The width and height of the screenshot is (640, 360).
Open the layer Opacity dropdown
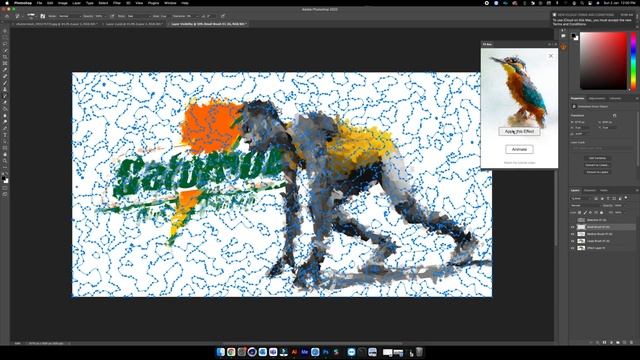[x=625, y=205]
